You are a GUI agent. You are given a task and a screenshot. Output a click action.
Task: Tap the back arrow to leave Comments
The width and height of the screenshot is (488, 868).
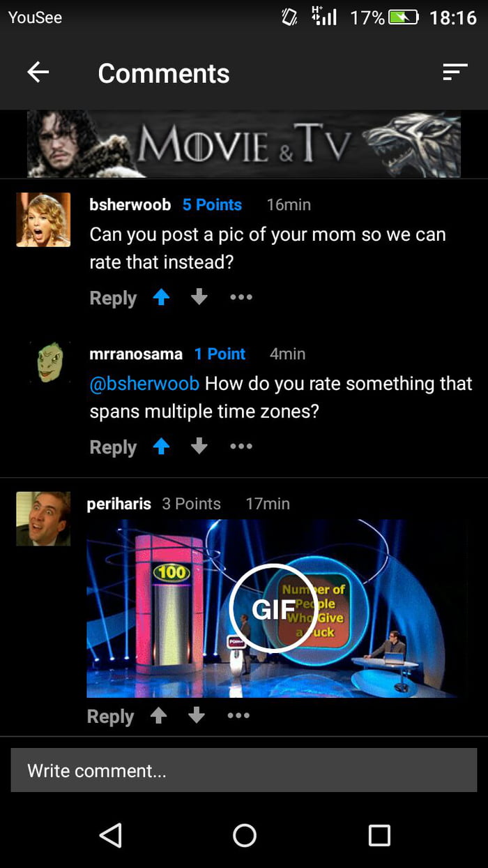[38, 73]
